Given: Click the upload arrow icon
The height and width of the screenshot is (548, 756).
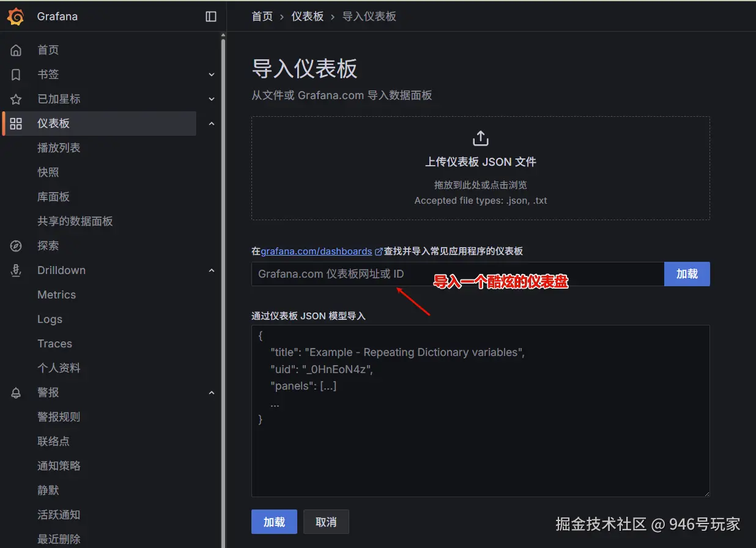Looking at the screenshot, I should pos(481,138).
